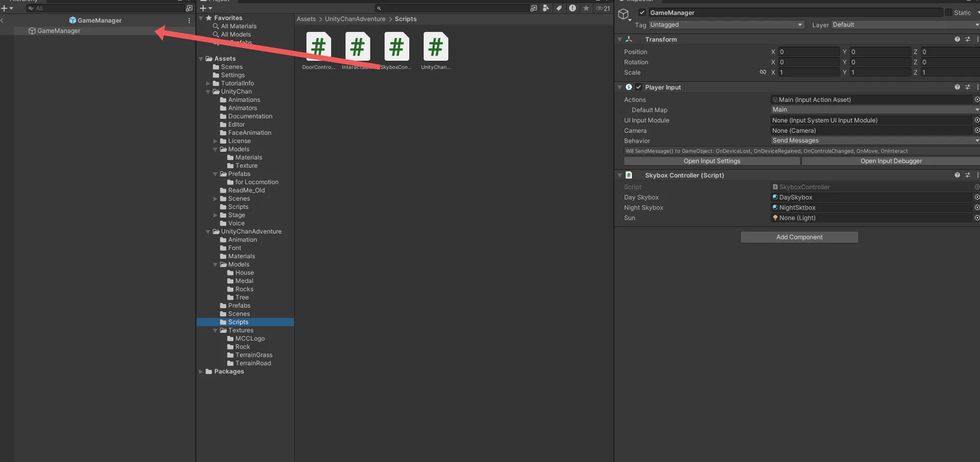980x462 pixels.
Task: Click the Position X input field
Action: pyautogui.click(x=808, y=52)
